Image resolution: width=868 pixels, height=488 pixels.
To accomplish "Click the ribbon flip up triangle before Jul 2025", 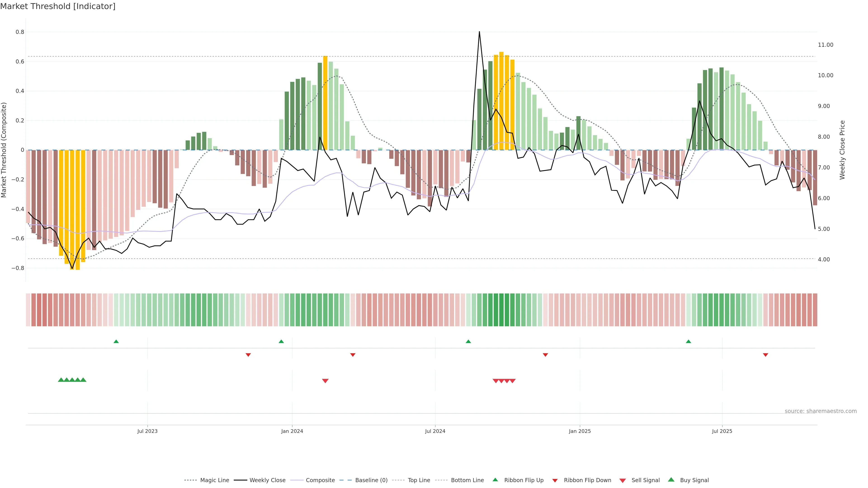I will tap(688, 342).
